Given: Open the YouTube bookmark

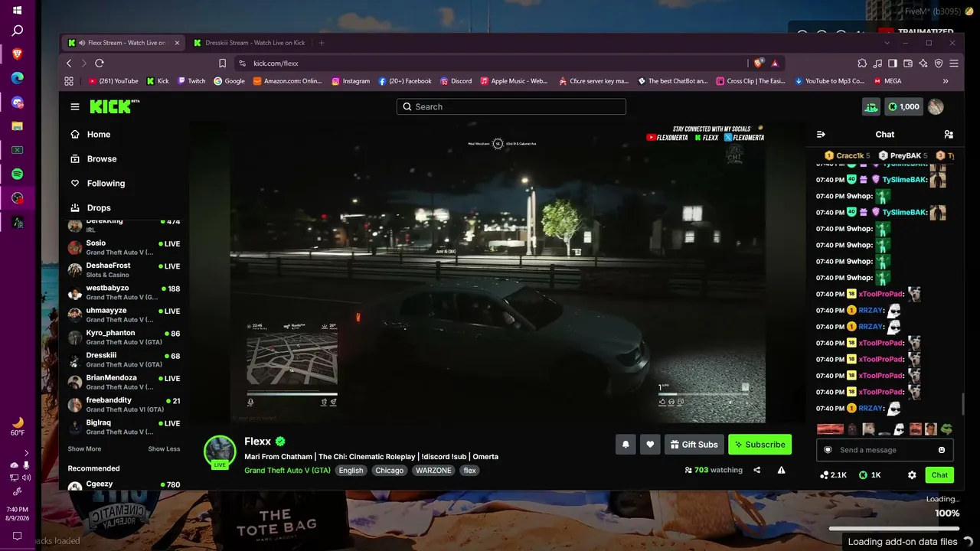Looking at the screenshot, I should [x=113, y=81].
